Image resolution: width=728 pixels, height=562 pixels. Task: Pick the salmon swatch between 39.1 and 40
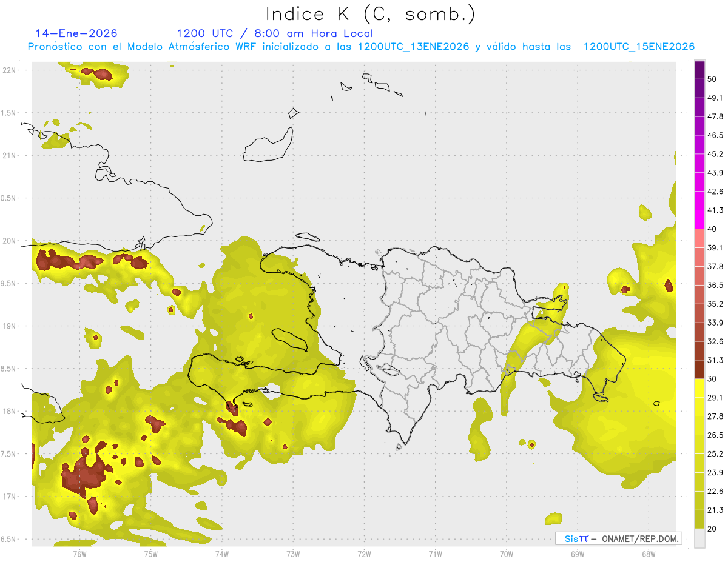700,238
